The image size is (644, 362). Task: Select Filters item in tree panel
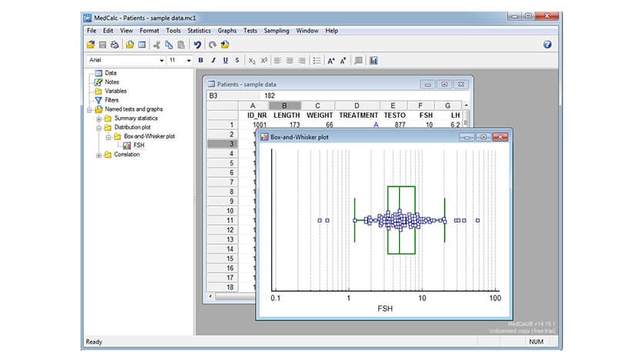click(x=111, y=100)
